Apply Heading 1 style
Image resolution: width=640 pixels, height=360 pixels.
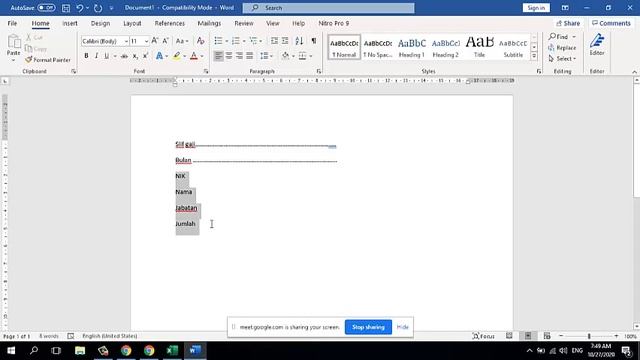pyautogui.click(x=411, y=47)
